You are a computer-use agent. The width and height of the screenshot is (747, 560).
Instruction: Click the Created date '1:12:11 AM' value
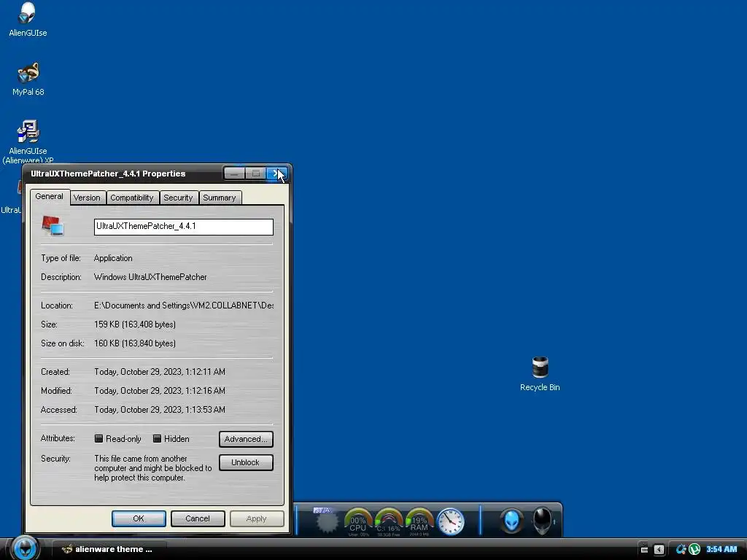click(x=160, y=372)
